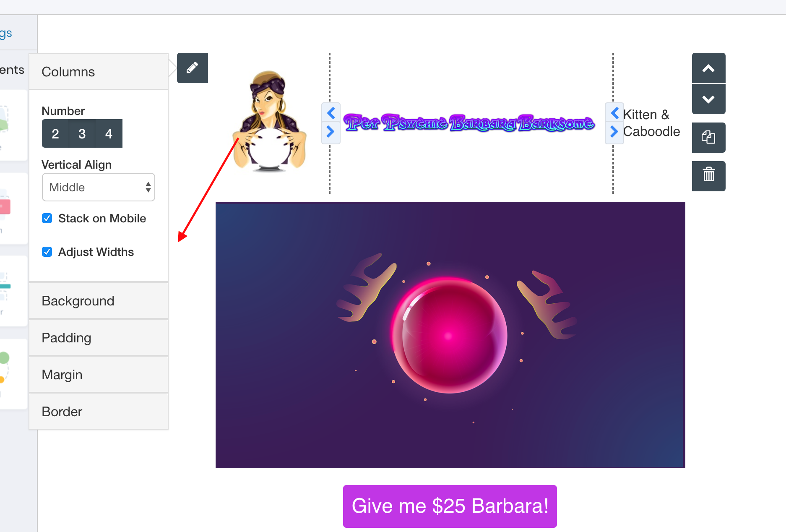Click left arrow on first column divider

(x=331, y=113)
